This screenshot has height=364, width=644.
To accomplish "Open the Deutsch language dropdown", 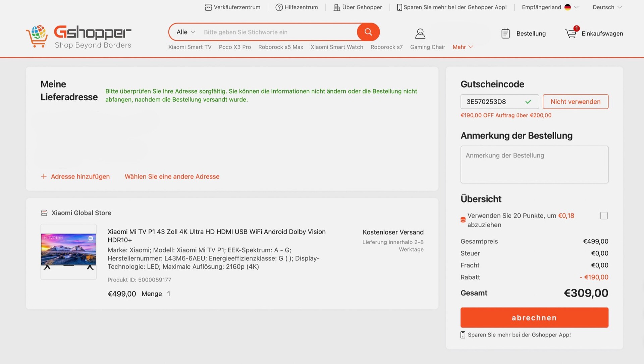I will [607, 7].
